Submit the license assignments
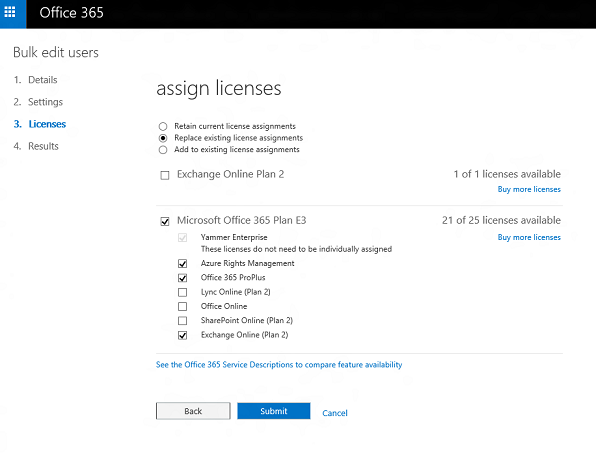The width and height of the screenshot is (596, 461). point(274,411)
